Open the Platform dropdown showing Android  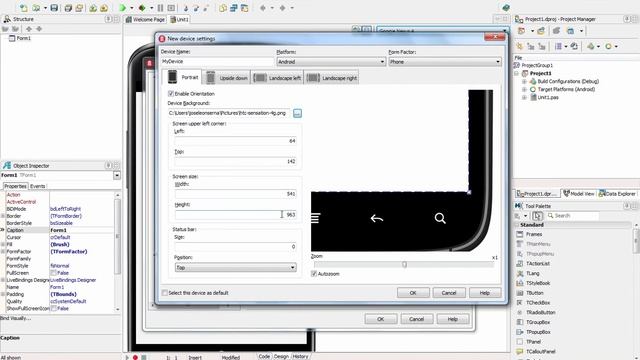click(331, 62)
